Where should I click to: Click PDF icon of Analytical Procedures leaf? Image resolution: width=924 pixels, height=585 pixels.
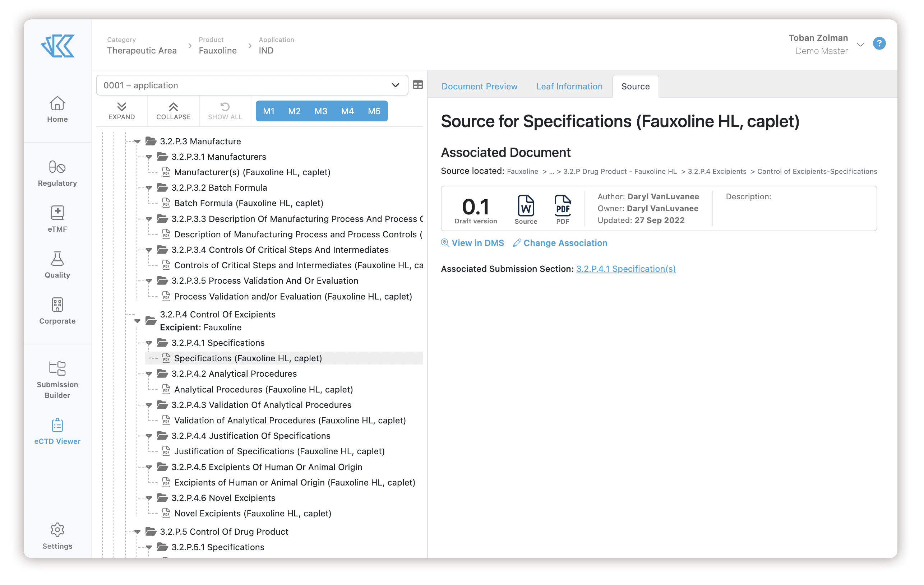coord(166,389)
